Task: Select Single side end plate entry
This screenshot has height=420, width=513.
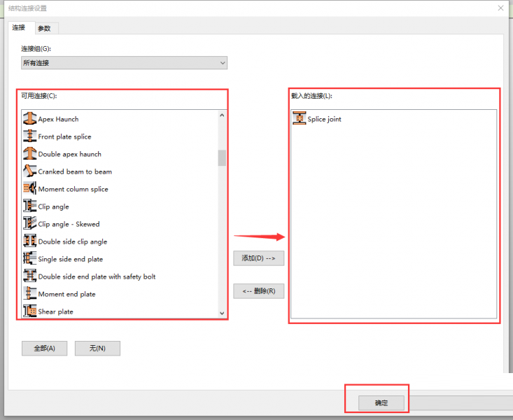Action: point(70,259)
